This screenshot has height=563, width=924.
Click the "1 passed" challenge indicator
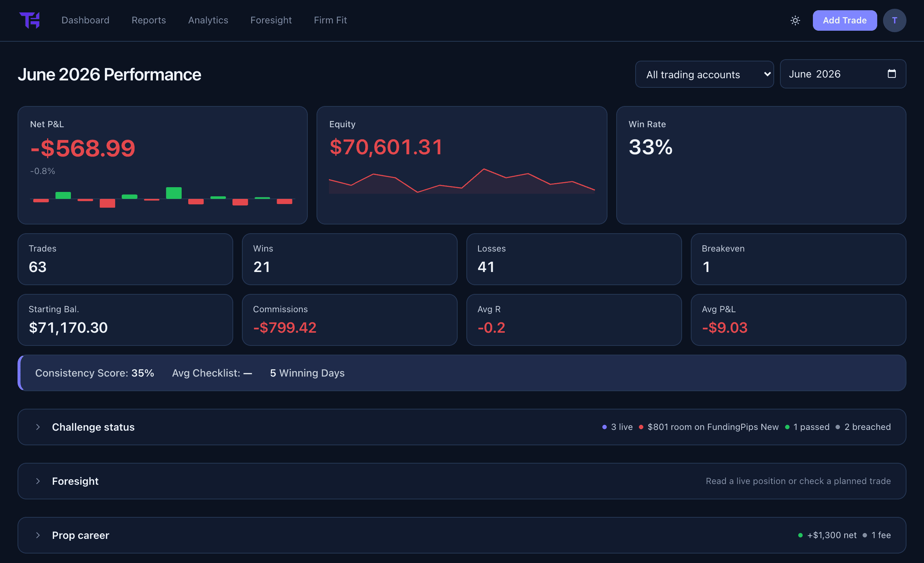point(807,427)
